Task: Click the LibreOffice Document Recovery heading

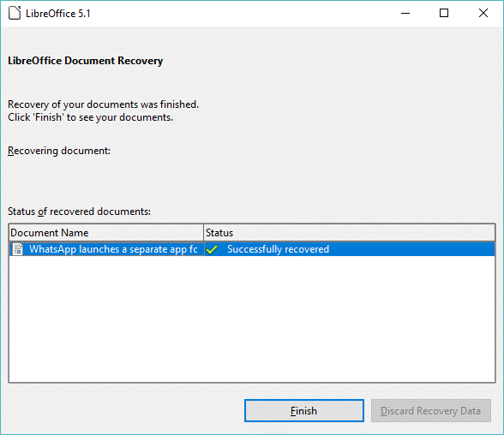Action: click(x=85, y=61)
